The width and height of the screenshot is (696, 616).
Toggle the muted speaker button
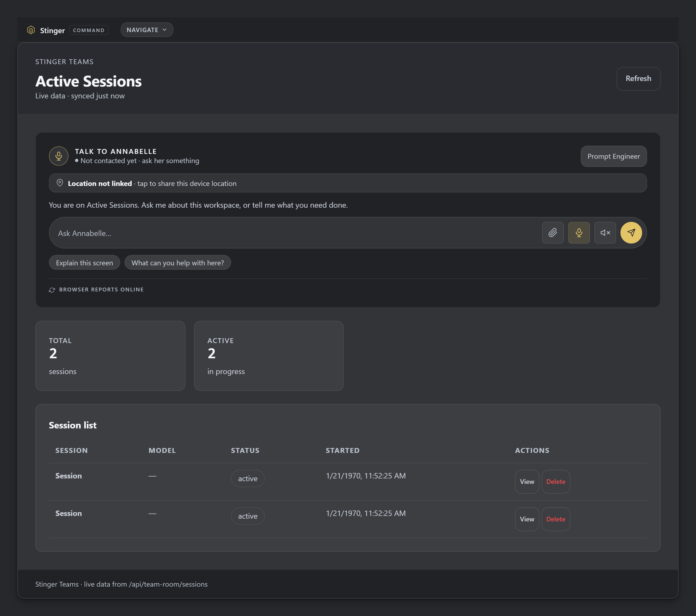tap(605, 233)
